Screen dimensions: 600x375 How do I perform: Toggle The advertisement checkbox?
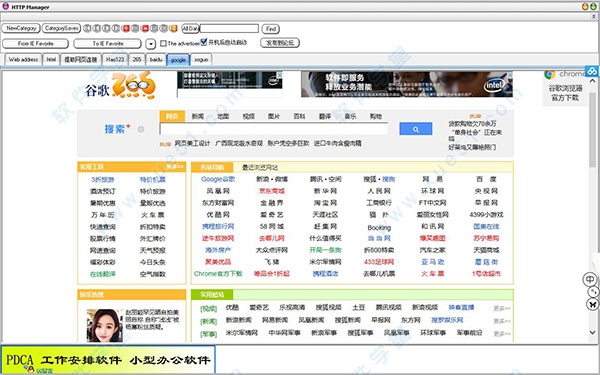pos(163,43)
